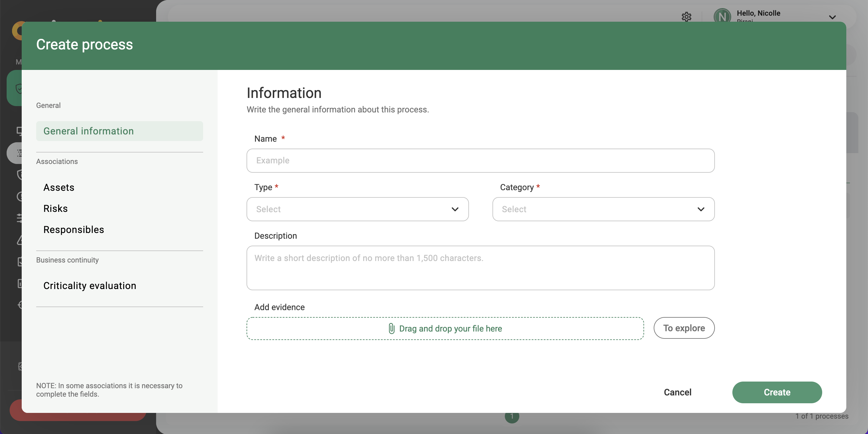
Task: Select the green shield check module icon
Action: (x=20, y=89)
